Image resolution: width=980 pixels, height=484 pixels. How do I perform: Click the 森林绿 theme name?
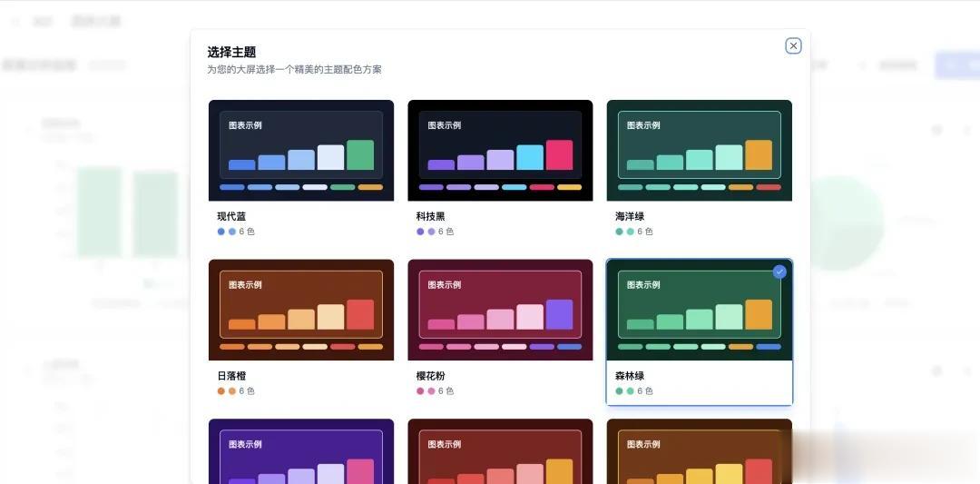[630, 376]
